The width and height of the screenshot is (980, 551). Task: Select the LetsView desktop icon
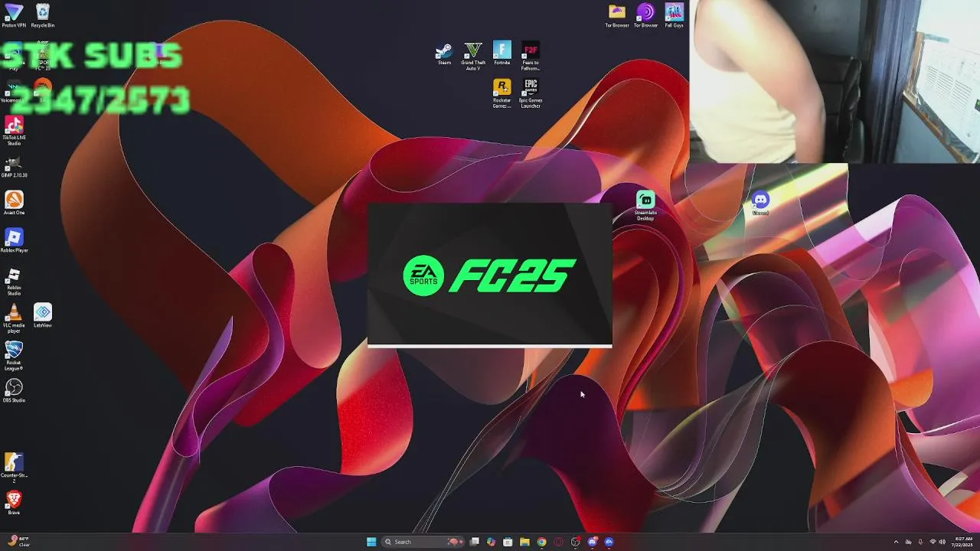tap(43, 315)
